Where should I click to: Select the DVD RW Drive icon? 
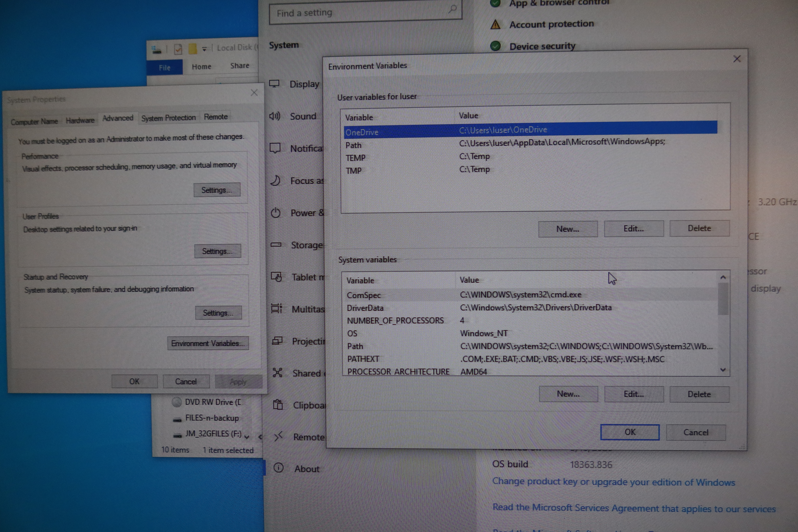pos(177,402)
